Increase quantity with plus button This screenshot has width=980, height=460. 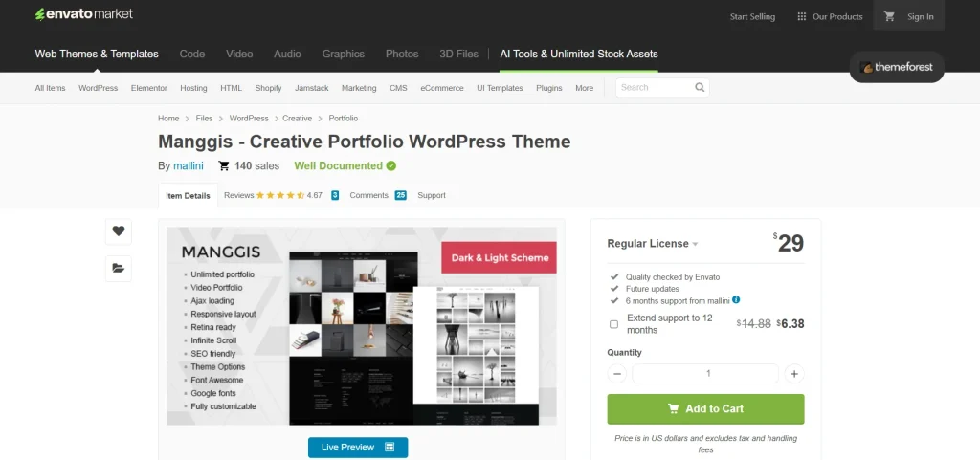pyautogui.click(x=793, y=374)
